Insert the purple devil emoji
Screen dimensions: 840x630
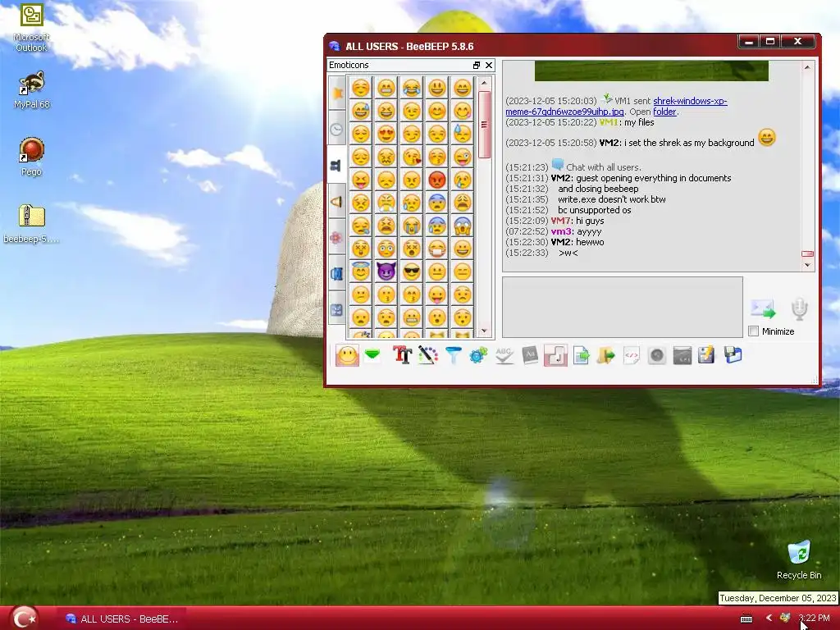[386, 272]
